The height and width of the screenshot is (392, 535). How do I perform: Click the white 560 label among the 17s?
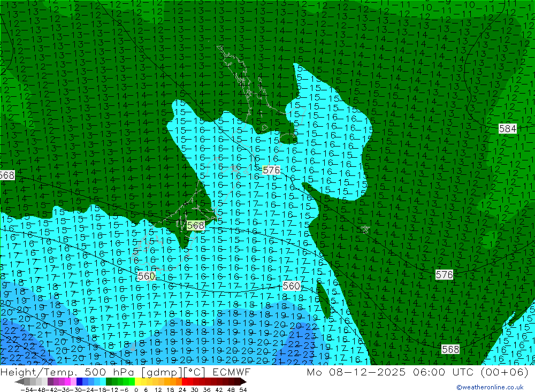(292, 286)
